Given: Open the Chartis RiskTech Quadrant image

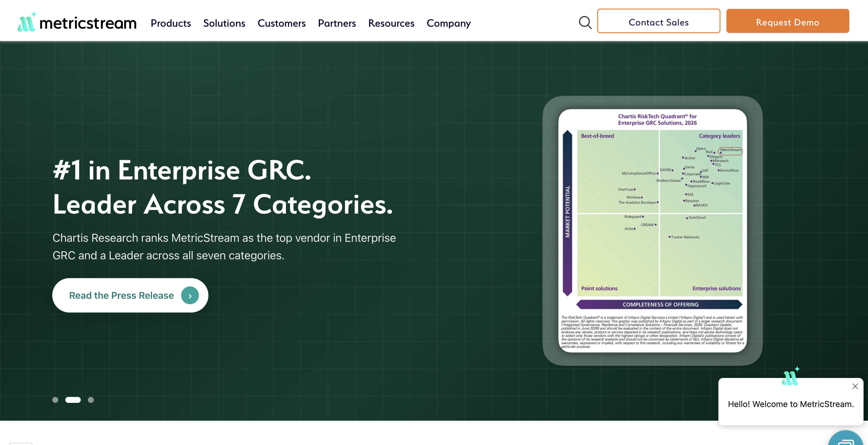Looking at the screenshot, I should coord(652,231).
